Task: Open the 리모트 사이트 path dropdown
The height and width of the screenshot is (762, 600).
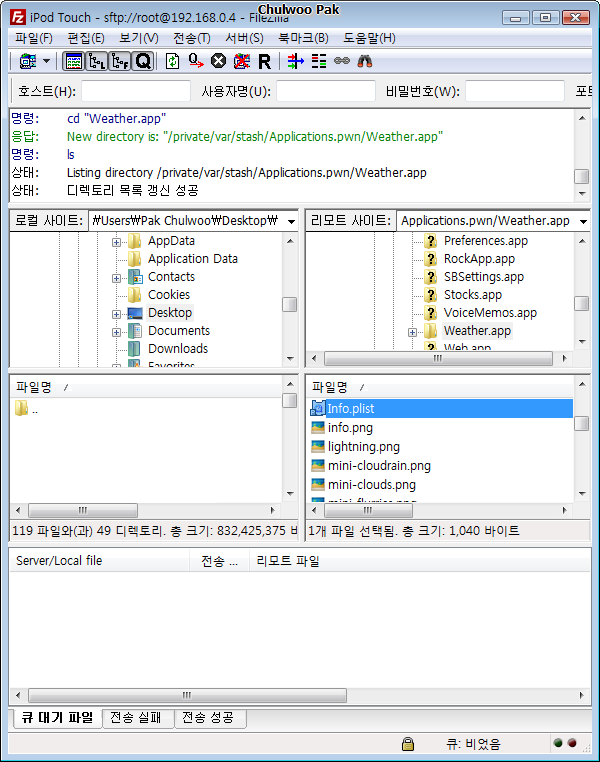Action: tap(583, 221)
